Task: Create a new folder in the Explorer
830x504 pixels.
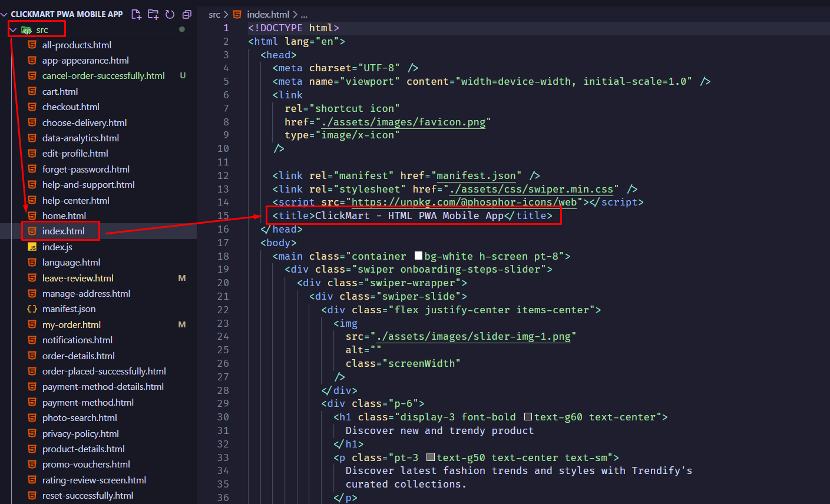Action: (x=153, y=14)
